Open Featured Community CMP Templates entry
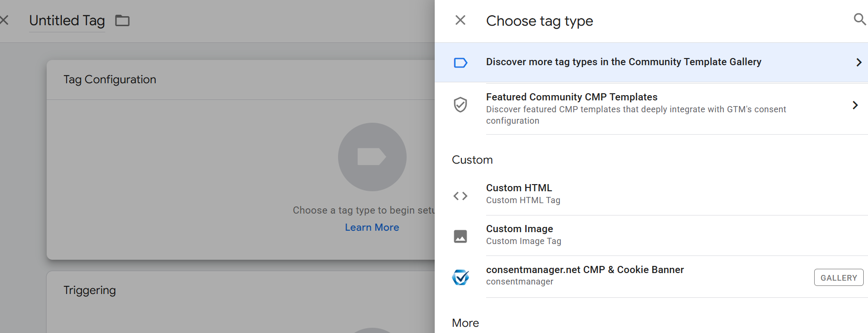The image size is (868, 333). (x=651, y=108)
